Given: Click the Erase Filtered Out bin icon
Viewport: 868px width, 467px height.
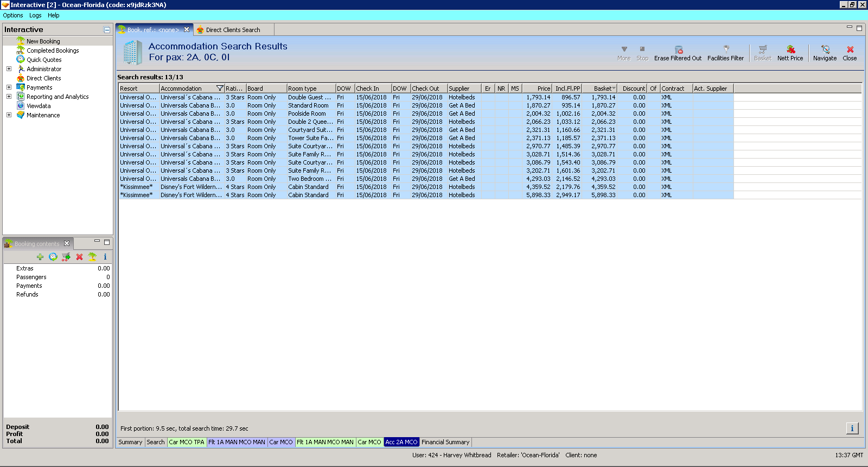Looking at the screenshot, I should tap(679, 49).
